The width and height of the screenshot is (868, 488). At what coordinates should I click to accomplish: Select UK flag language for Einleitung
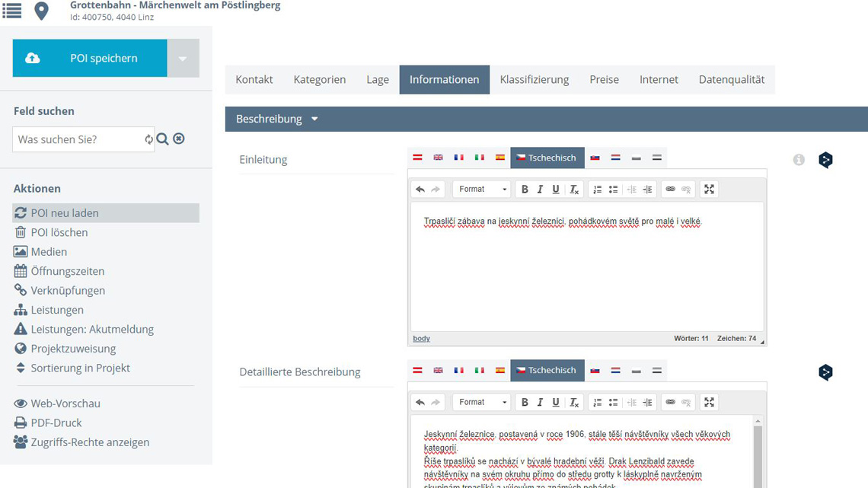coord(438,158)
